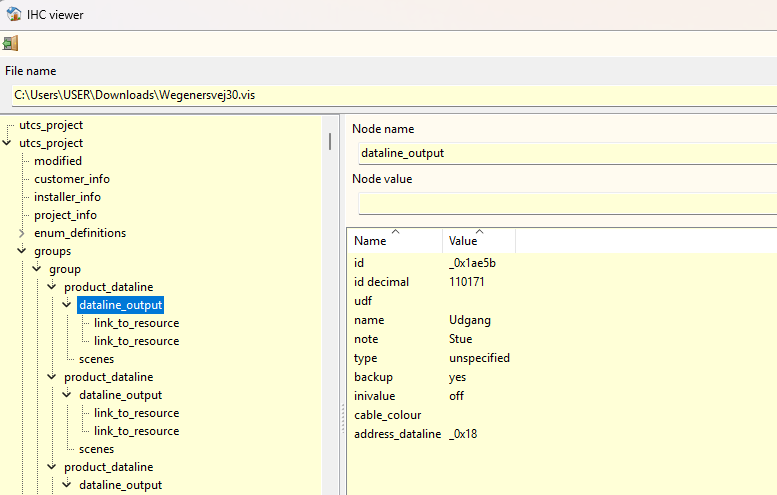Collapse the highlighted dataline_output node arrow

67,305
